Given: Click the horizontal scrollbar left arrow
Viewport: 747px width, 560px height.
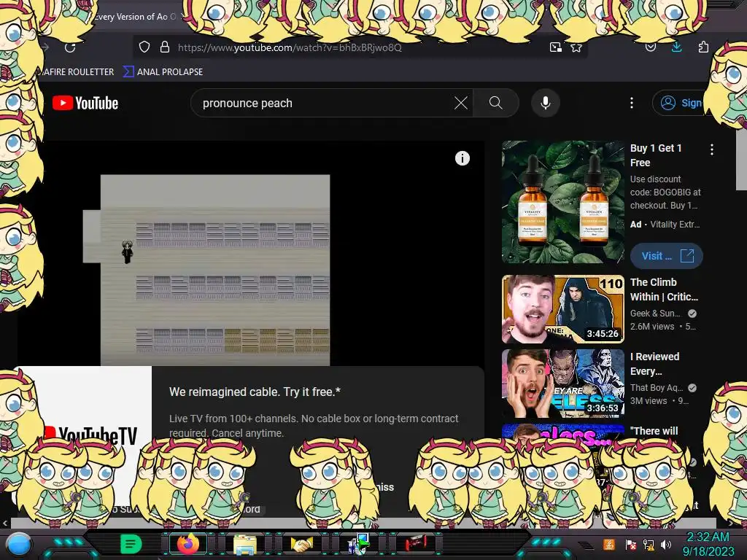Looking at the screenshot, I should [5, 524].
